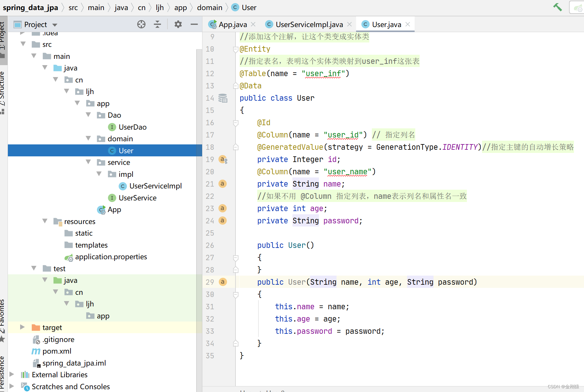Click GenerationType.IDENTITY on line 18
The image size is (584, 392).
point(427,147)
